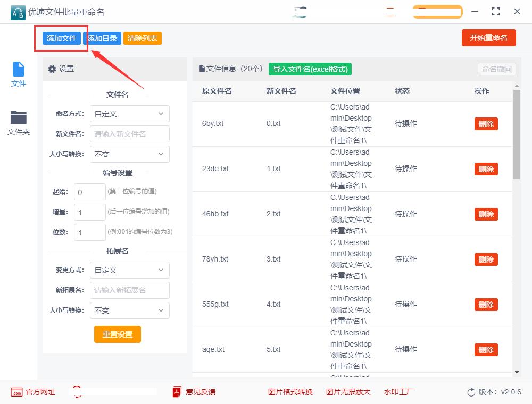
Task: Click the refresh icon next to 版本 v2.0.6
Action: tap(470, 392)
